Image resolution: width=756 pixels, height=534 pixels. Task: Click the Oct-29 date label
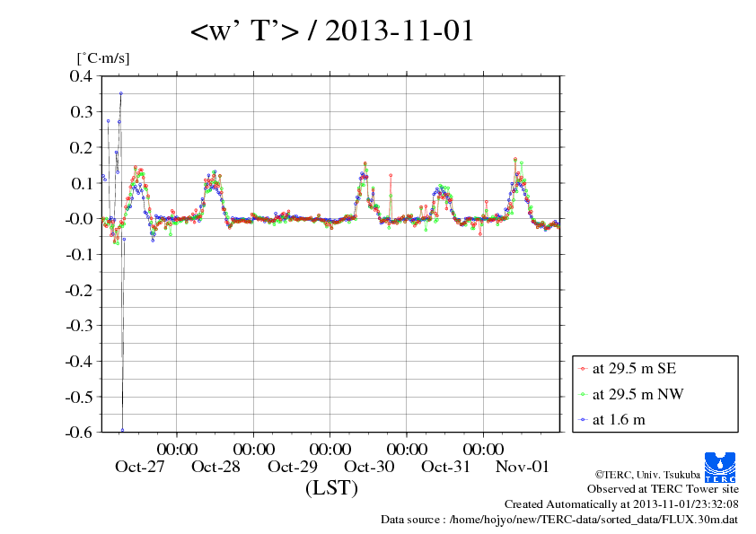(x=293, y=467)
